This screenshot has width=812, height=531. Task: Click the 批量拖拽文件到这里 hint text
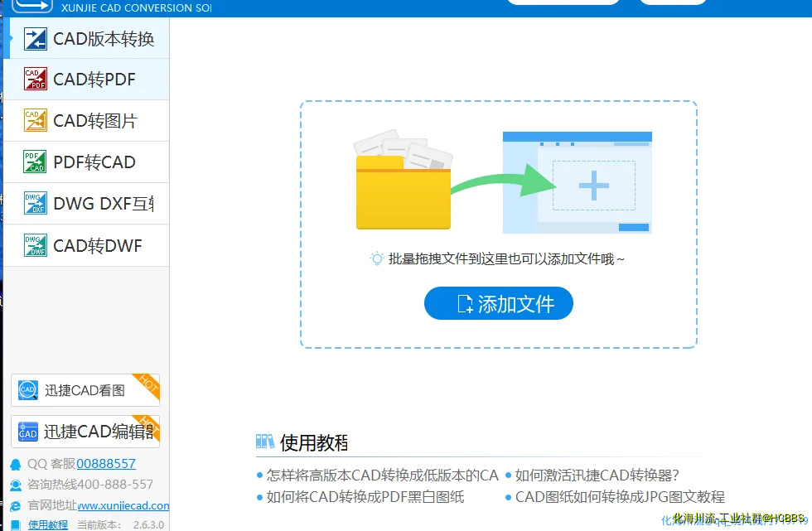pos(506,258)
